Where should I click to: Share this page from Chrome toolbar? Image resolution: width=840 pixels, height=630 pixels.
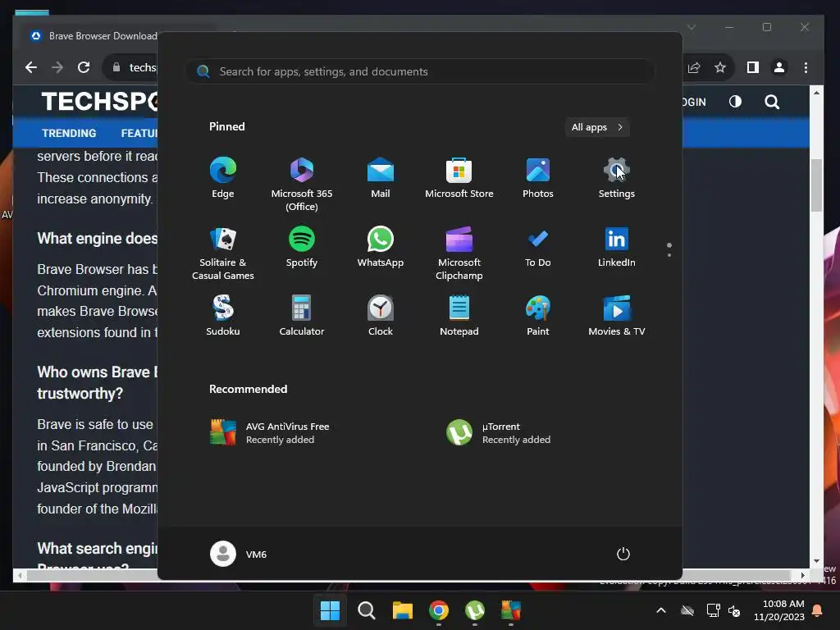pyautogui.click(x=694, y=67)
